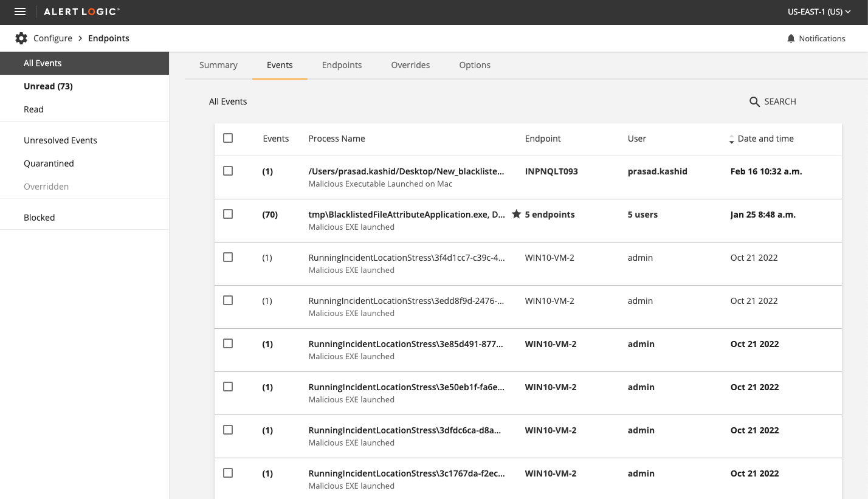This screenshot has width=868, height=499.
Task: Open the Options tab
Action: pos(475,65)
